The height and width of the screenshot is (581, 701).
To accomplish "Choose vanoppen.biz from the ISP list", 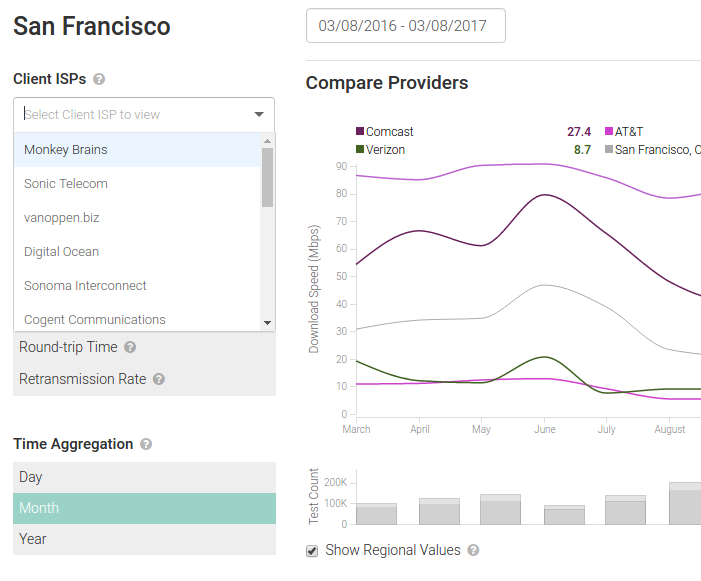I will point(137,218).
